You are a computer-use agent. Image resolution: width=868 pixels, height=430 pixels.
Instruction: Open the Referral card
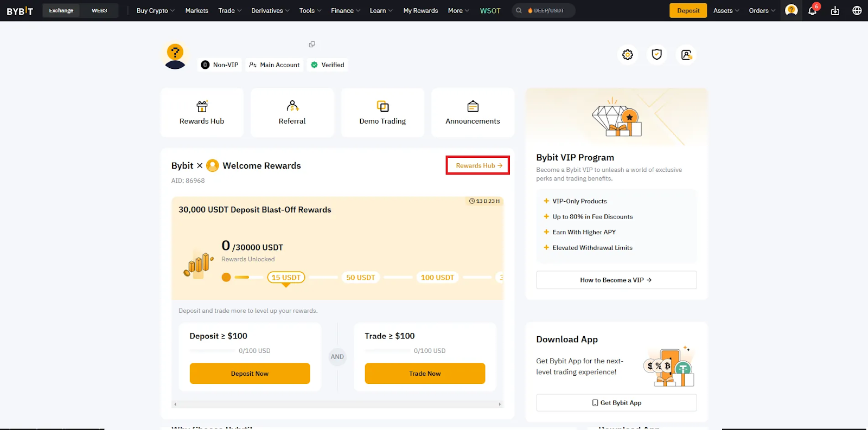[x=292, y=113]
